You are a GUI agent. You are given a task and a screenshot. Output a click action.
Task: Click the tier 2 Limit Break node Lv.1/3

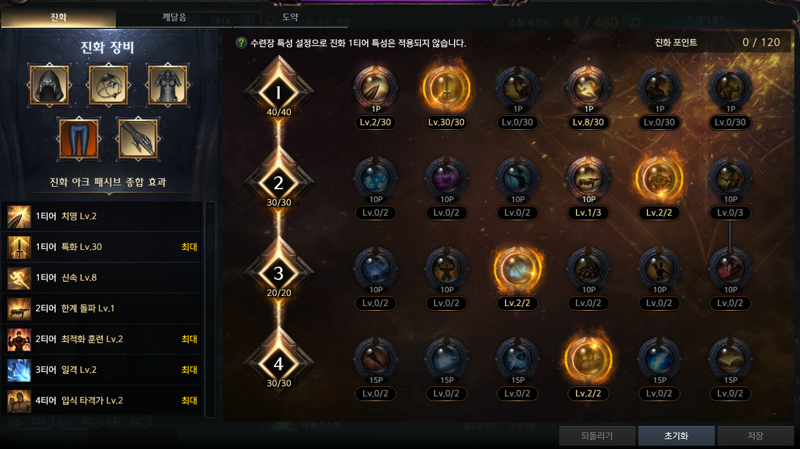coord(588,178)
